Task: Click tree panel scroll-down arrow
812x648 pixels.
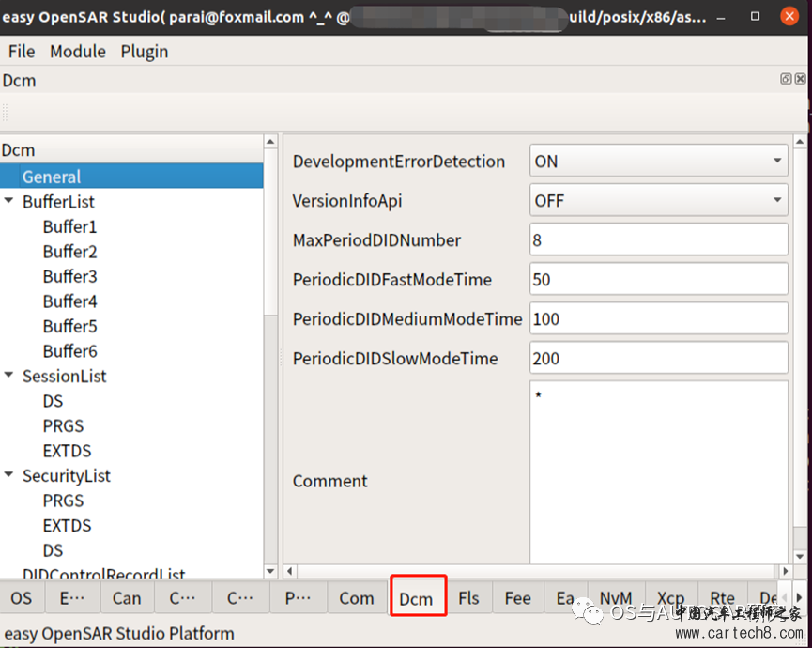Action: (271, 571)
